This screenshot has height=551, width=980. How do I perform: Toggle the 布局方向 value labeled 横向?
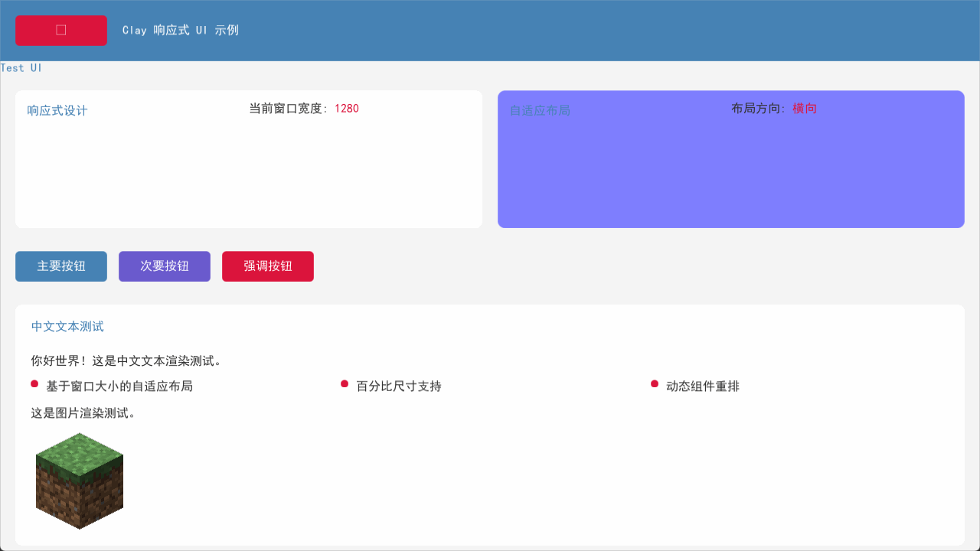805,108
